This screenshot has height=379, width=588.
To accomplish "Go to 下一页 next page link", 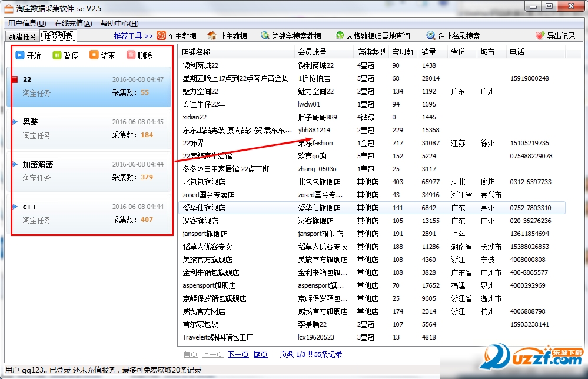I will pyautogui.click(x=238, y=354).
